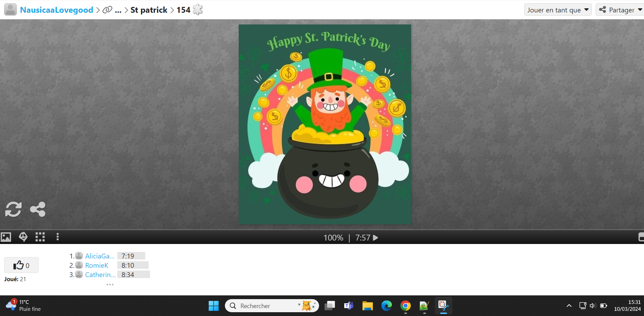Click the "Joué: 21" play count
The height and width of the screenshot is (316, 644).
(x=15, y=279)
